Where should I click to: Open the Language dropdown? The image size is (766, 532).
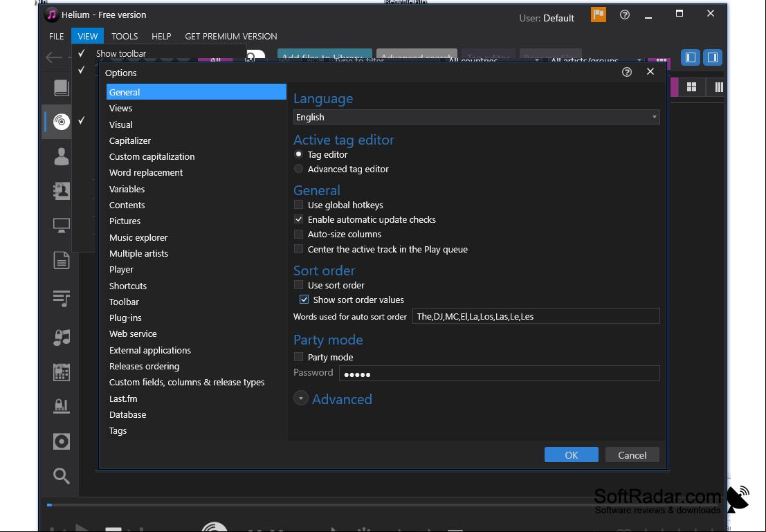coord(476,117)
